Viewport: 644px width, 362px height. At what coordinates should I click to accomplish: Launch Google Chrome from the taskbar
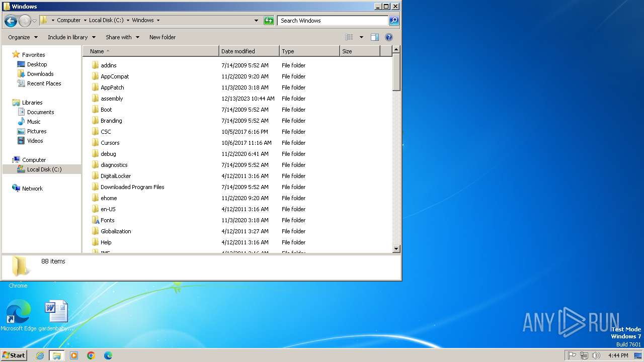coord(91,355)
